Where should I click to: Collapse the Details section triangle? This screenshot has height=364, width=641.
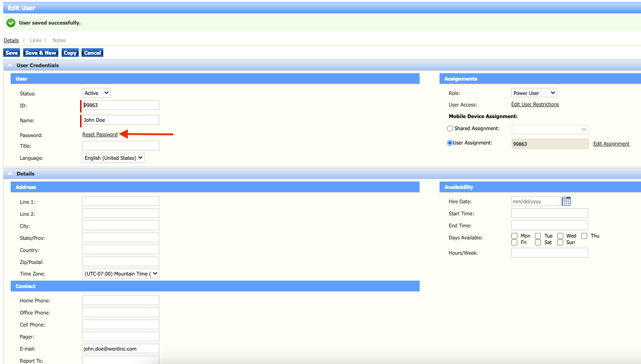pyautogui.click(x=10, y=174)
